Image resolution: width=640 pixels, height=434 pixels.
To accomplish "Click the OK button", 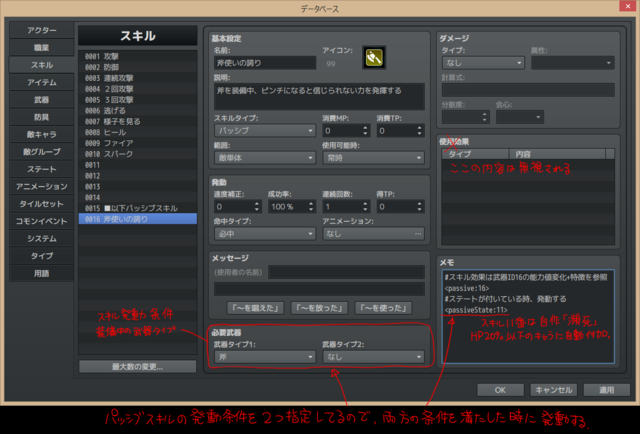I will click(x=500, y=390).
